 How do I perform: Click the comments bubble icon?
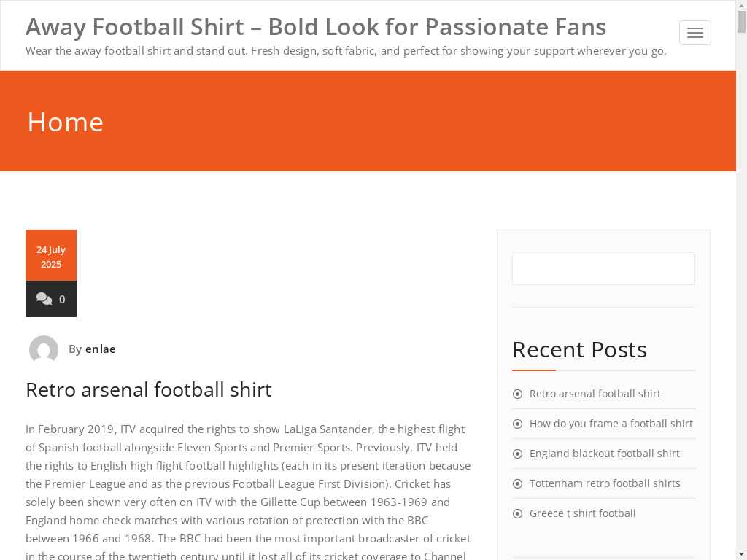tap(44, 299)
